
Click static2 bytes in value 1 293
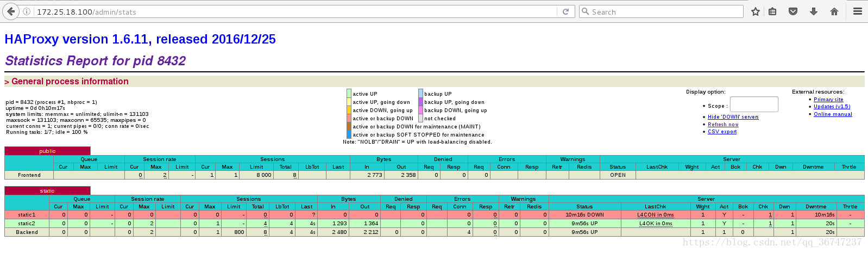pos(339,224)
